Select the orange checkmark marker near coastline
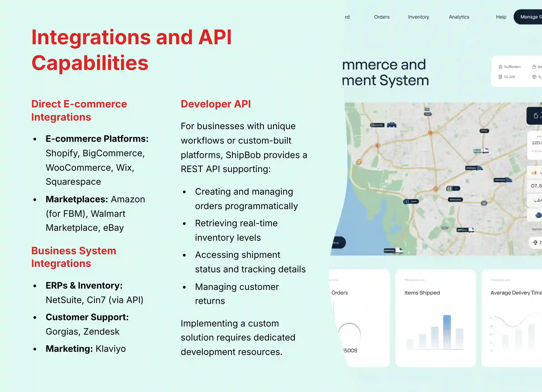Viewport: 542px width, 392px height. click(359, 162)
